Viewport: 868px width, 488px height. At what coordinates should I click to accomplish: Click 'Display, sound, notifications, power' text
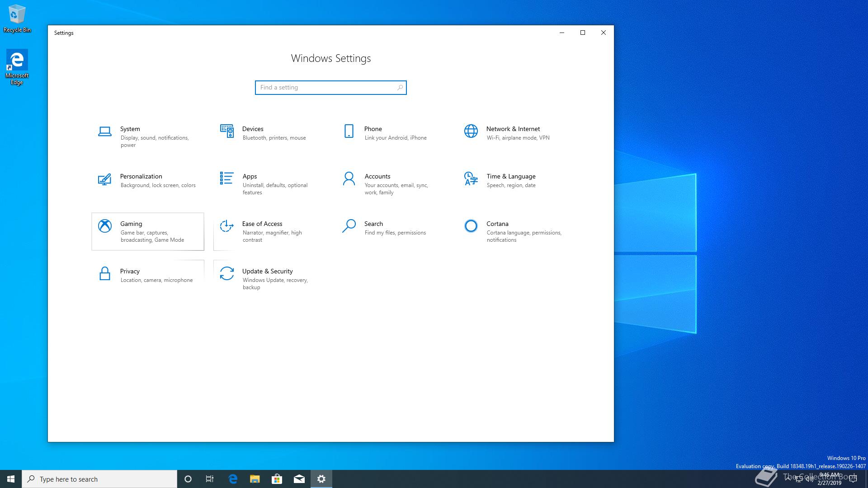pyautogui.click(x=155, y=141)
